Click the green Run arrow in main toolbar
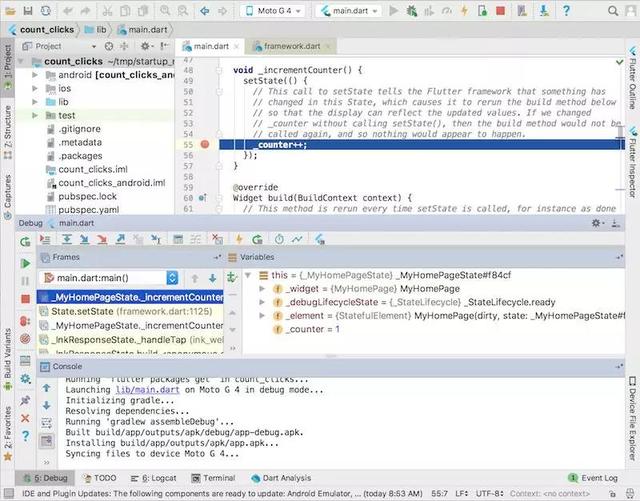The width and height of the screenshot is (640, 501). click(x=393, y=11)
